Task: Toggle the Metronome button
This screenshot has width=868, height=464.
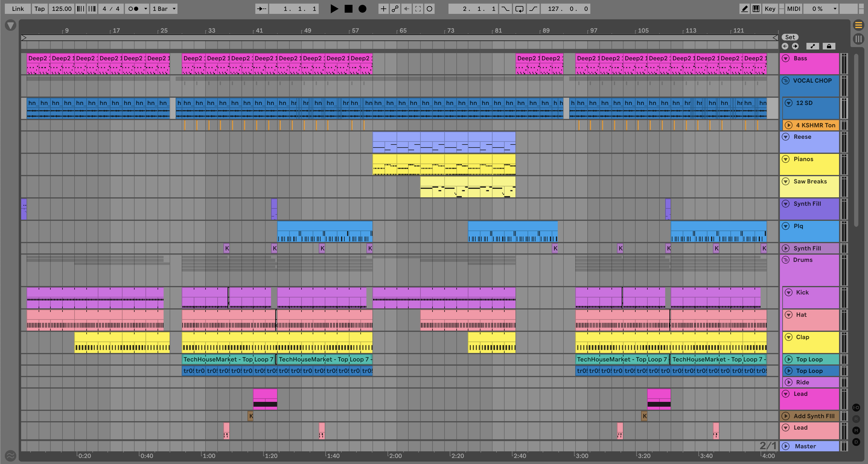Action: tap(134, 9)
